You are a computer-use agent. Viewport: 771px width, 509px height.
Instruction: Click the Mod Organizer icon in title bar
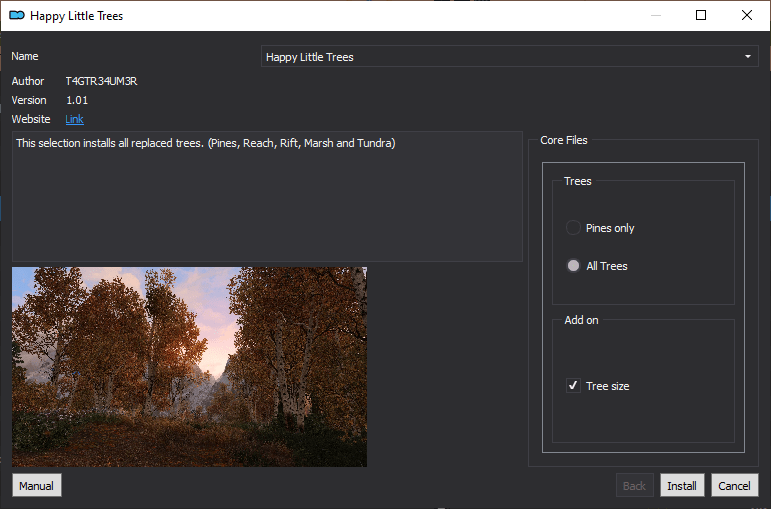pyautogui.click(x=17, y=15)
